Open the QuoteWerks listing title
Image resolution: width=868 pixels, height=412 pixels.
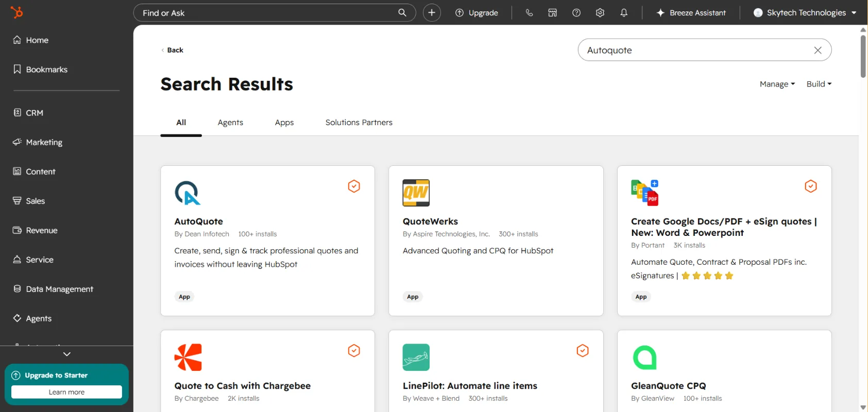point(430,221)
